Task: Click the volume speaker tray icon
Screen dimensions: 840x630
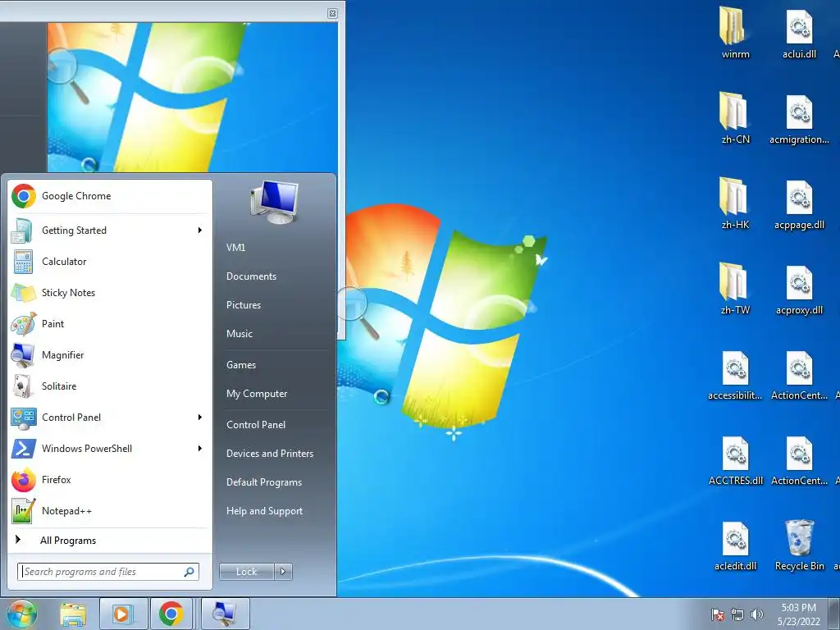Action: coord(756,615)
